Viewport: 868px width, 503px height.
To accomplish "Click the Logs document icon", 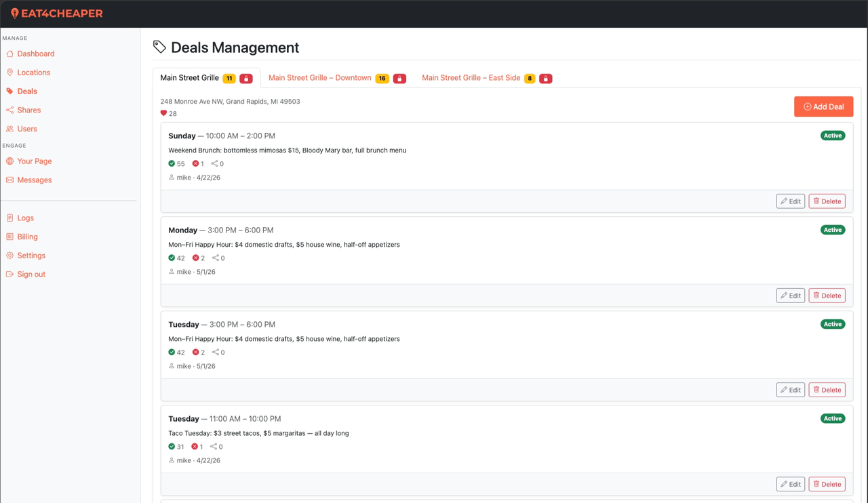I will click(9, 218).
